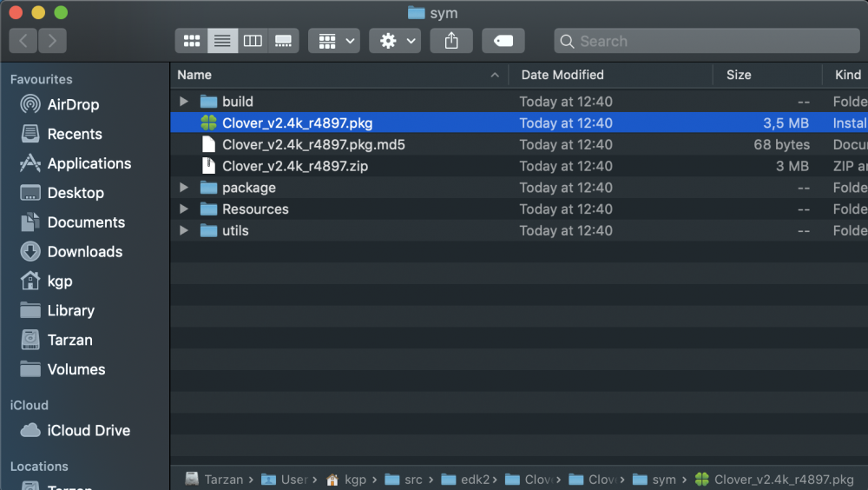Switch to list view
The image size is (868, 490).
[222, 41]
